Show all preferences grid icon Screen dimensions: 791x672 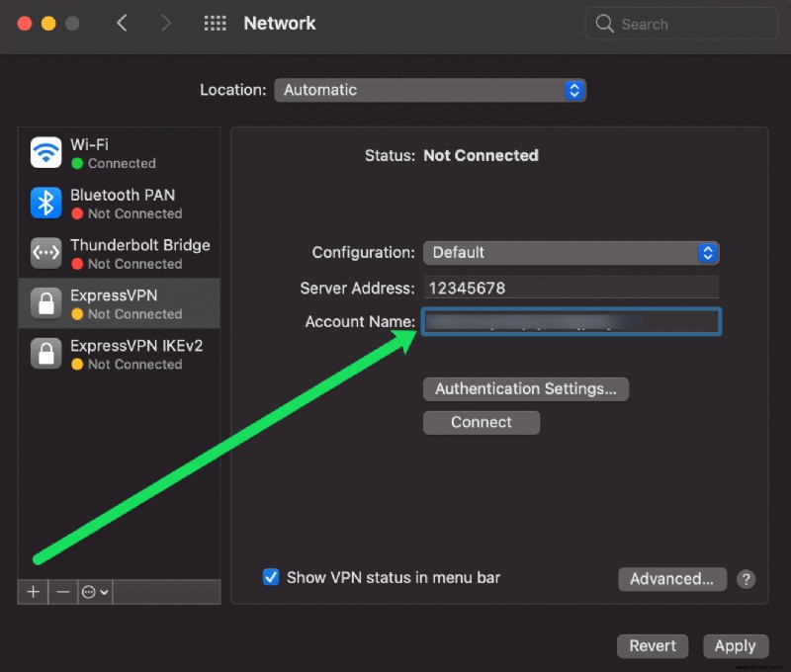coord(215,23)
